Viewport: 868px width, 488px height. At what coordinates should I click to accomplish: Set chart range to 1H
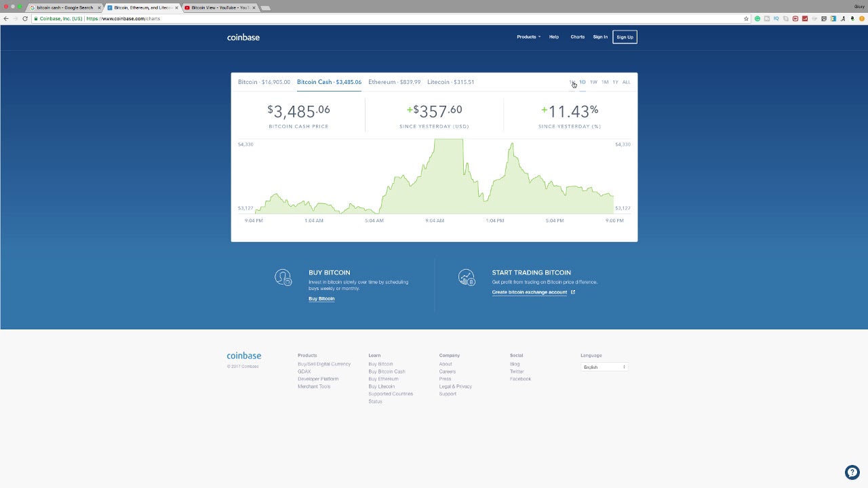[x=572, y=82]
